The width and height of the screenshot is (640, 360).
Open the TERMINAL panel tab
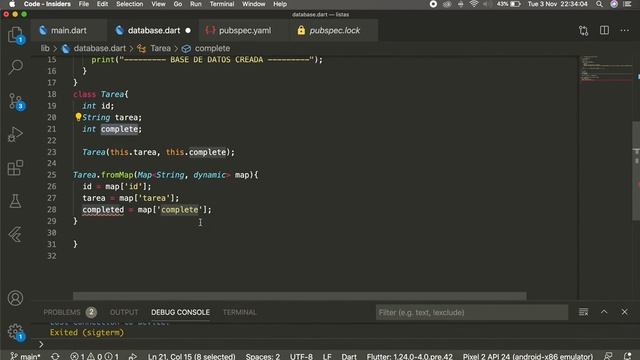239,312
